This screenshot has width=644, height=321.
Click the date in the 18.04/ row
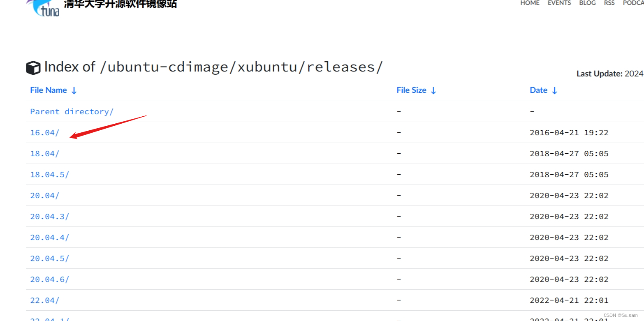click(569, 154)
